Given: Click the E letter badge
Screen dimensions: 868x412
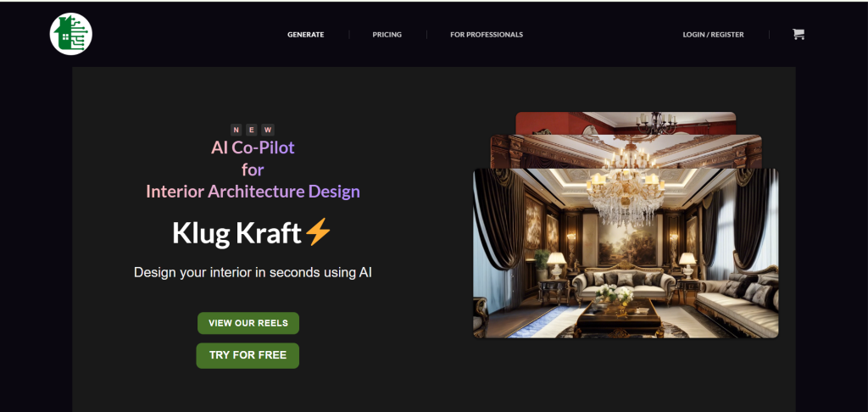Looking at the screenshot, I should pyautogui.click(x=252, y=131).
